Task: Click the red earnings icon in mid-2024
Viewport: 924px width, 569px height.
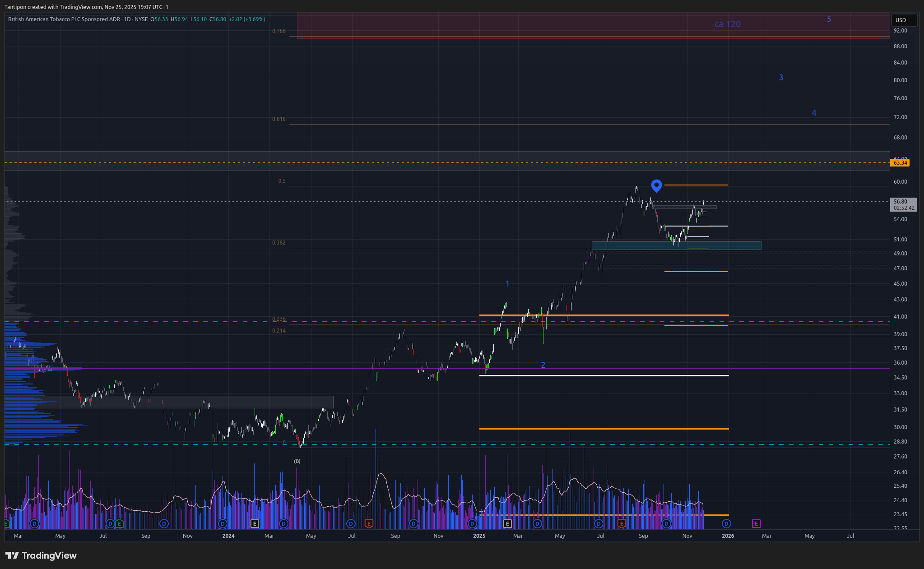Action: click(369, 523)
